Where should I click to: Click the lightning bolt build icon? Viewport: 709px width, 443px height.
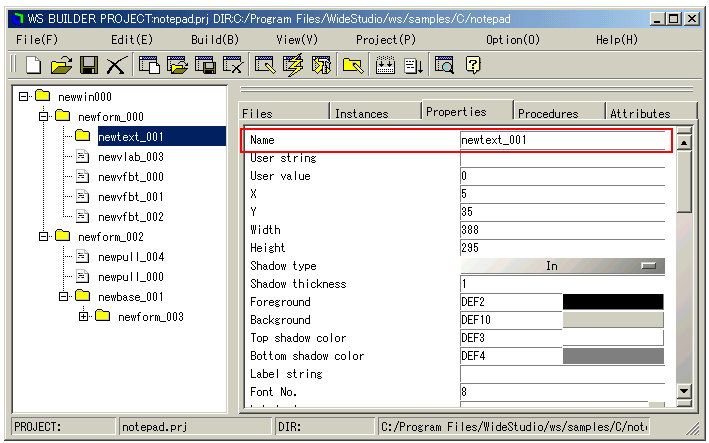point(293,65)
